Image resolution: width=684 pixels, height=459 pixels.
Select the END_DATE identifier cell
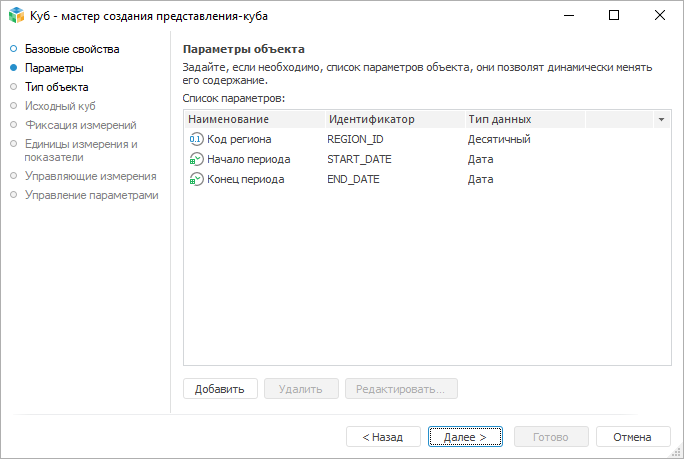pyautogui.click(x=353, y=179)
